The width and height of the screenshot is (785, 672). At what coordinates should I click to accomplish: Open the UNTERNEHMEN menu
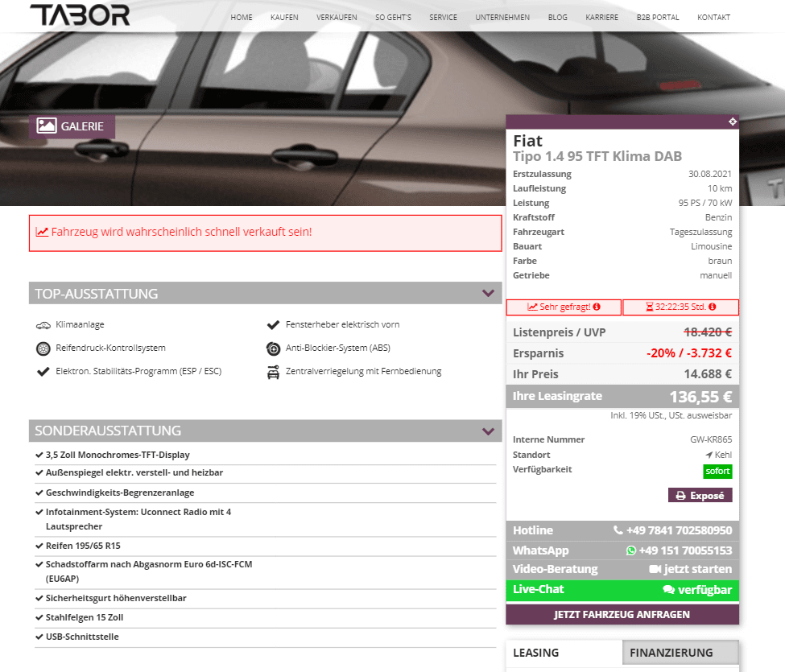[502, 18]
